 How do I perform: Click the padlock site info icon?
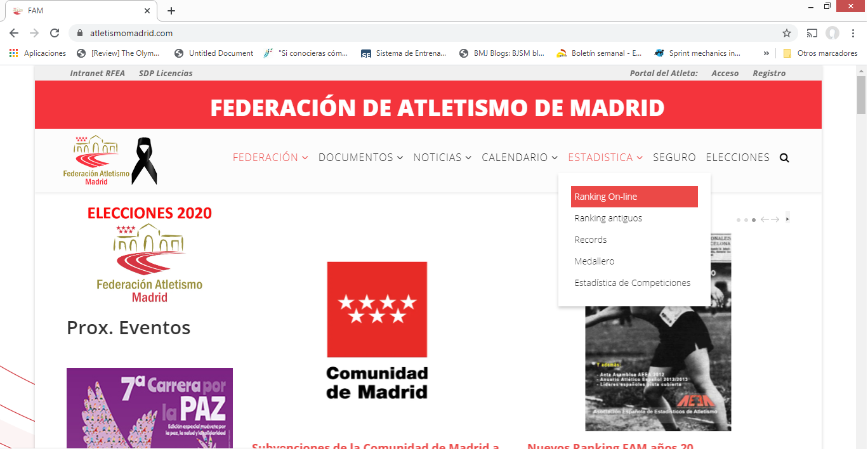click(x=79, y=33)
